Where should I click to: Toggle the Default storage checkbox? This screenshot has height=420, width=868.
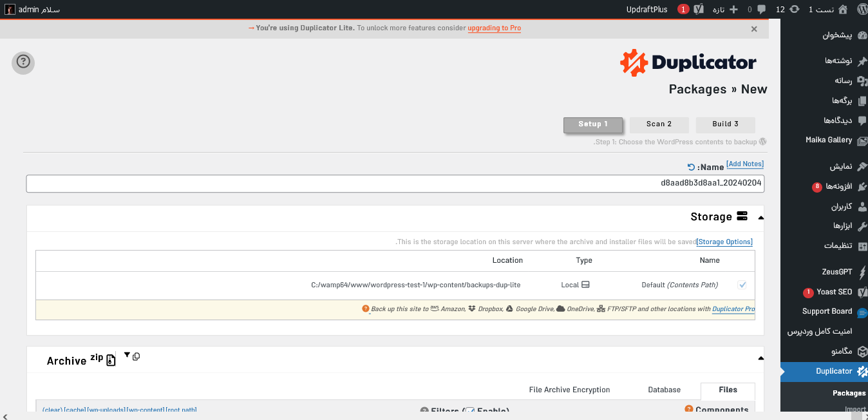click(742, 285)
